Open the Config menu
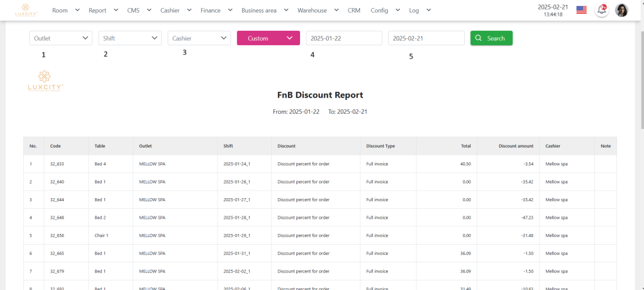Viewport: 644px width, 290px height. pos(385,10)
